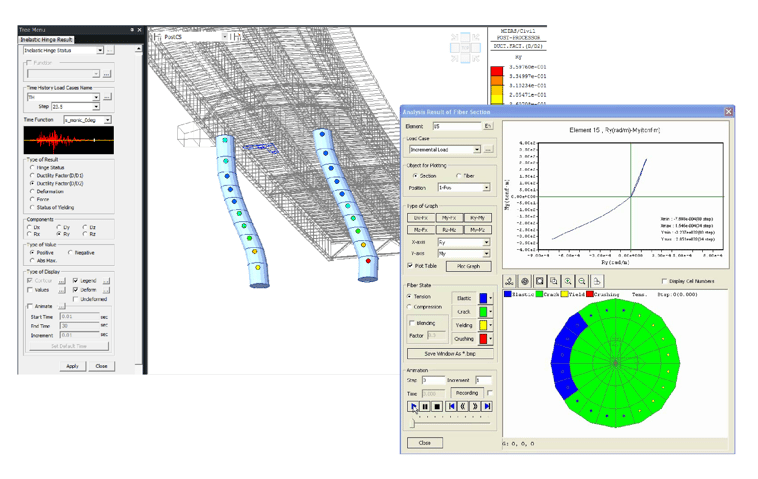Screen dimensions: 758x479
Task: Click the animation Step input field
Action: pyautogui.click(x=433, y=381)
